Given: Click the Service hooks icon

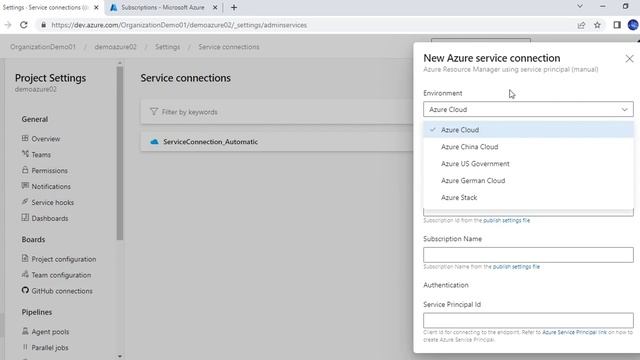Looking at the screenshot, I should tap(25, 202).
